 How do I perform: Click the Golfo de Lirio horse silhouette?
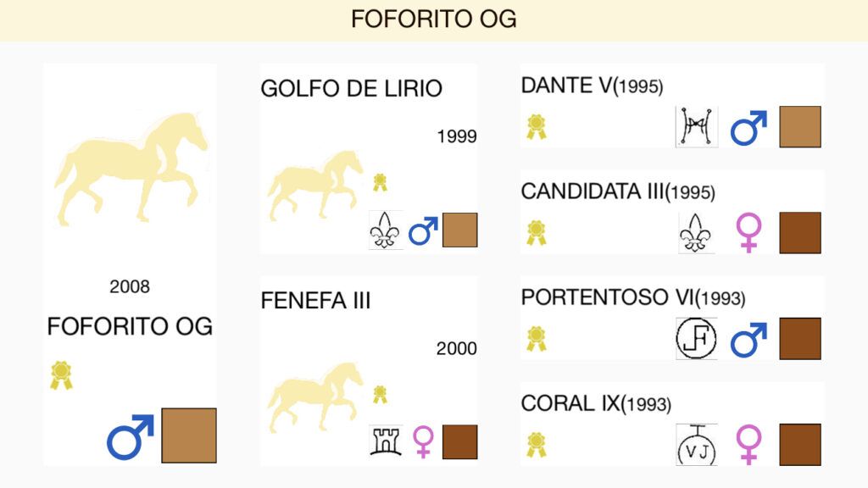pyautogui.click(x=314, y=186)
